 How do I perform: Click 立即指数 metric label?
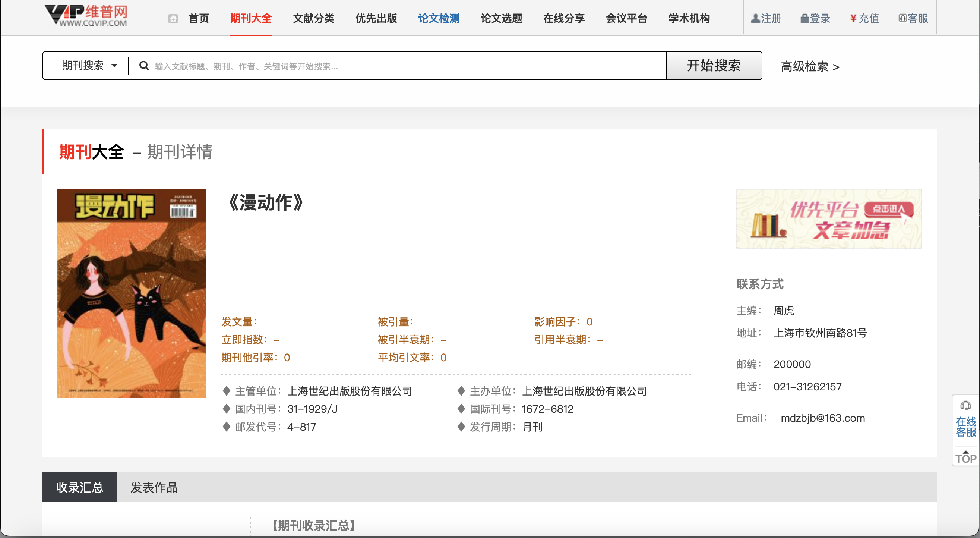click(244, 339)
